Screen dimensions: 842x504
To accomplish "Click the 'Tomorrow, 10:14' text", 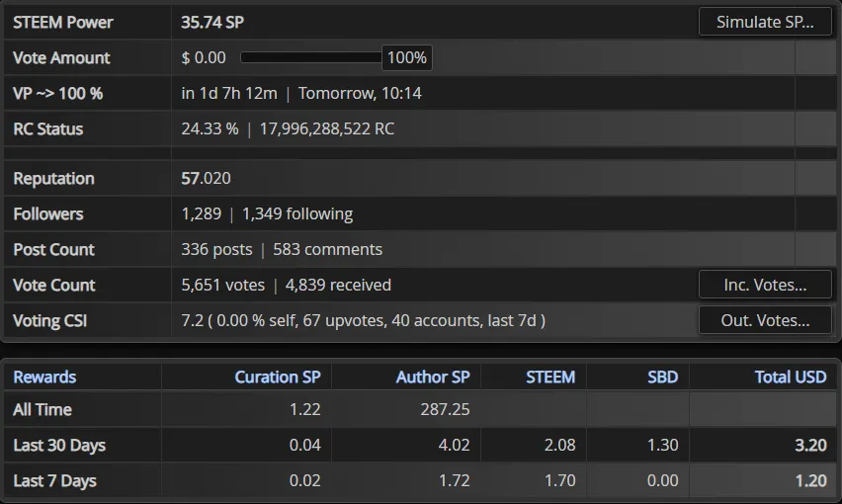I will point(360,94).
